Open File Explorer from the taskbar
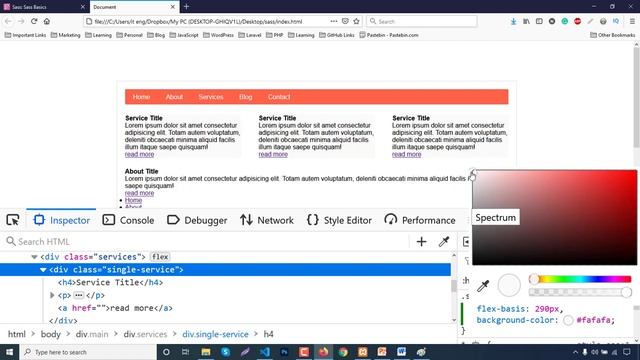The width and height of the screenshot is (640, 360). (206, 352)
